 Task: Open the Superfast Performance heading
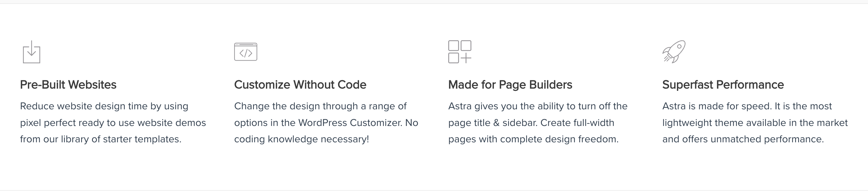723,85
